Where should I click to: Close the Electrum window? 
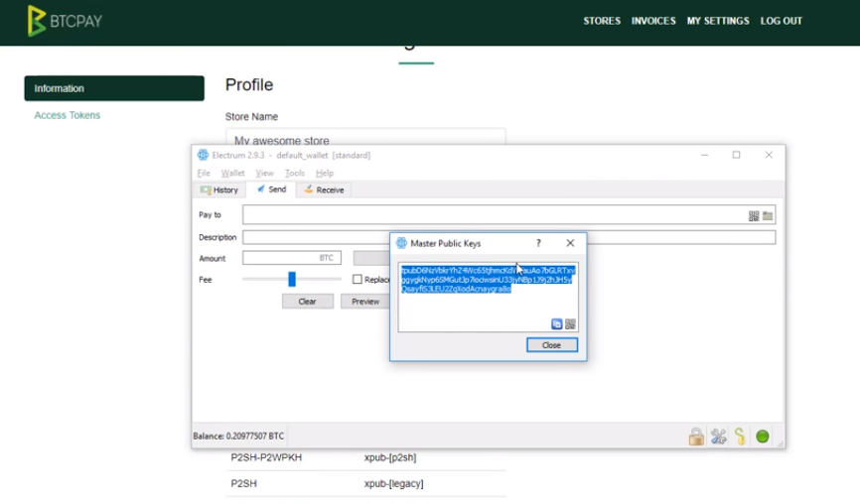[x=769, y=155]
